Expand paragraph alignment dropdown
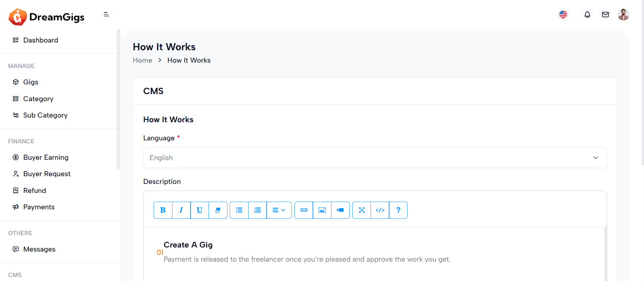The height and width of the screenshot is (281, 644). point(279,210)
